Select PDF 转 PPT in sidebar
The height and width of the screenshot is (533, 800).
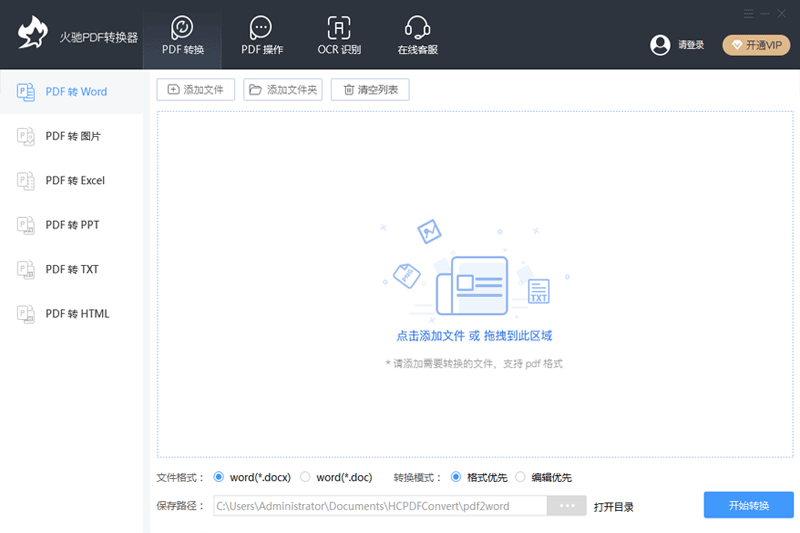pyautogui.click(x=71, y=225)
